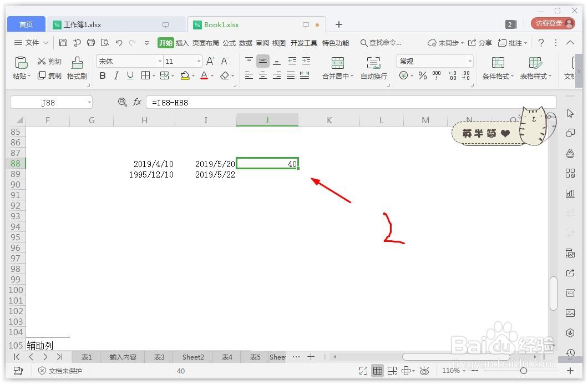Viewport: 588px width, 384px height.
Task: Toggle Underline formatting
Action: coord(130,76)
